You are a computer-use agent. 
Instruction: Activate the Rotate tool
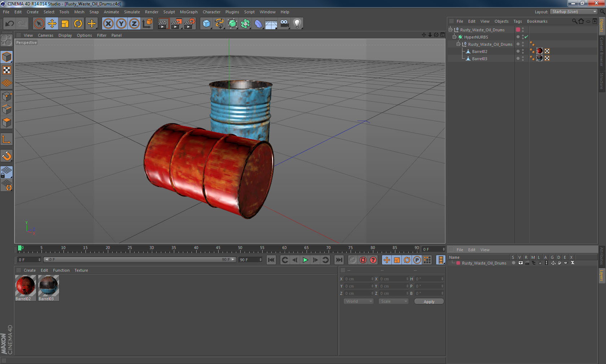pos(78,24)
